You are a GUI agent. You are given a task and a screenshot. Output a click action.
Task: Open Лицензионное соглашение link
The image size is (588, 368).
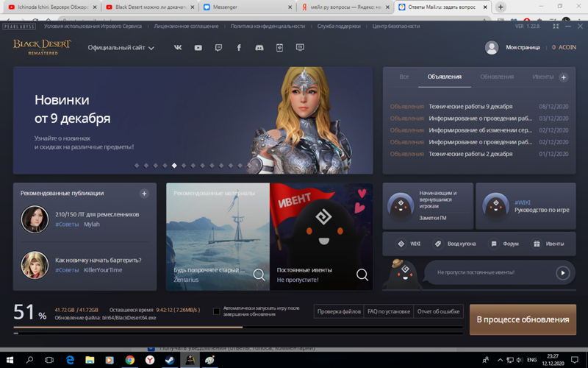186,26
